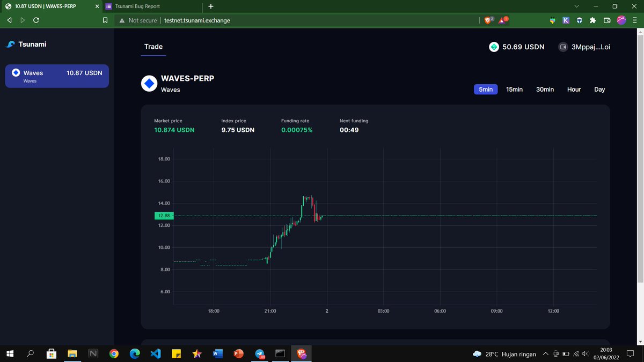Select the 5min chart interval

(486, 90)
